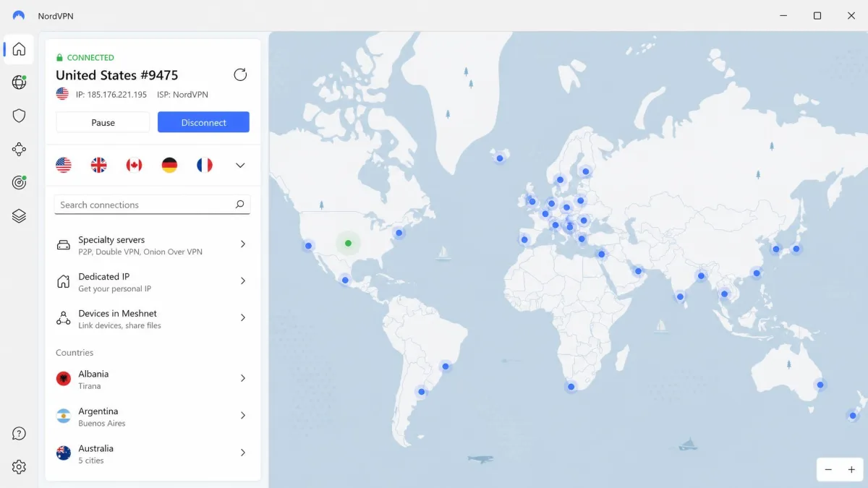
Task: Open the globe icon in sidebar
Action: (x=20, y=82)
